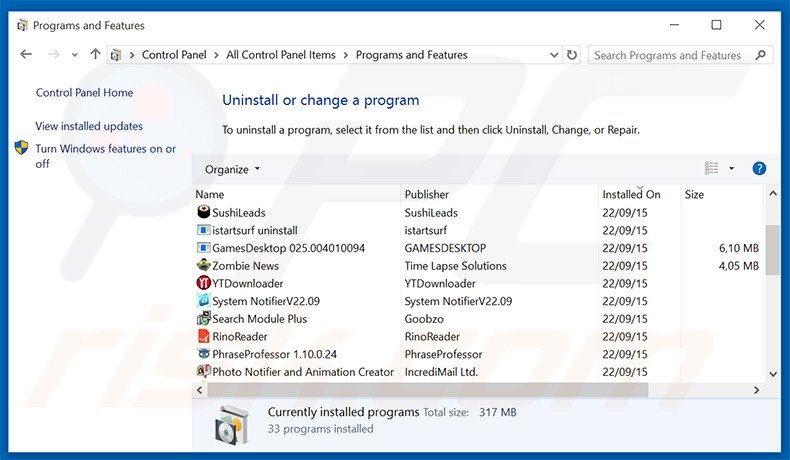Image resolution: width=790 pixels, height=460 pixels.
Task: Go back with the left arrow
Action: click(26, 54)
